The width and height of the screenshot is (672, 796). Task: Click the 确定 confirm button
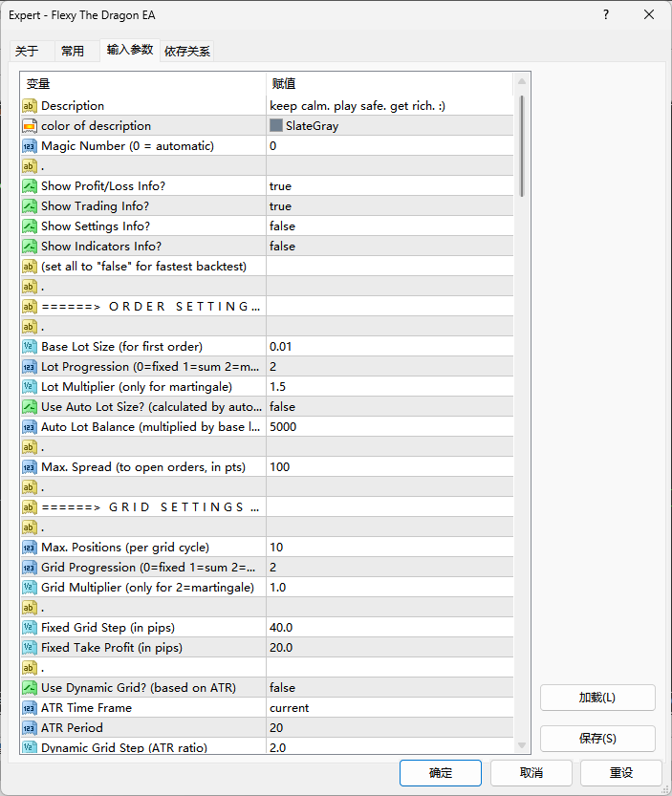coord(441,773)
